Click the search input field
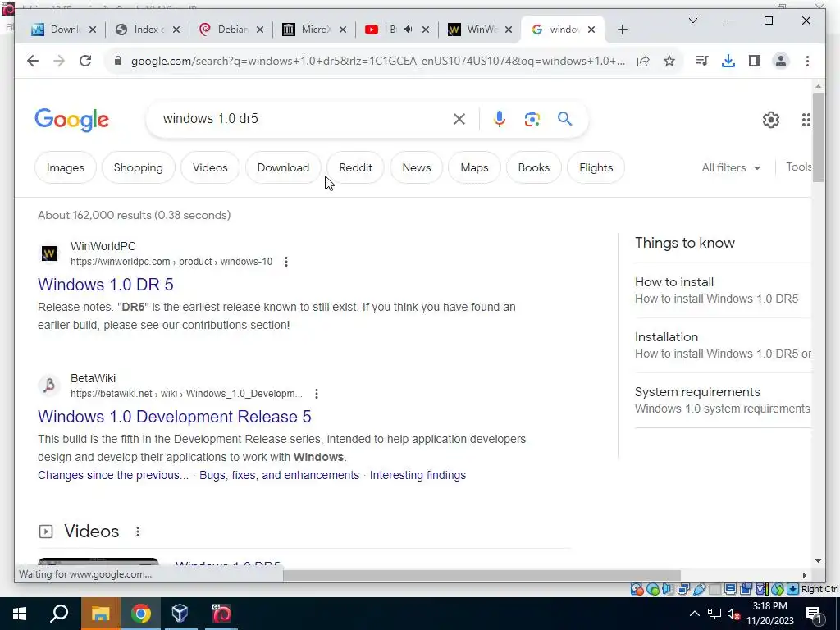 click(x=303, y=119)
